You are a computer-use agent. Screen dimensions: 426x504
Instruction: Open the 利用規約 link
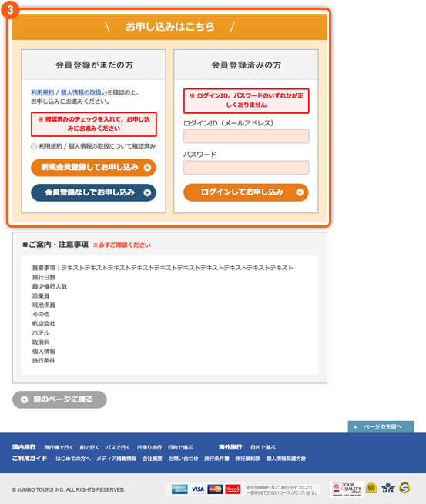tap(42, 92)
